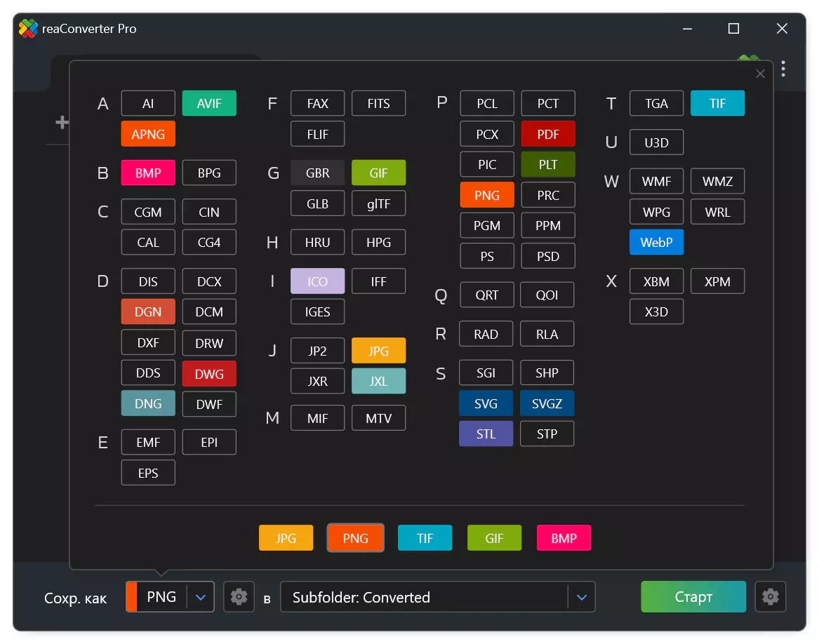819x644 pixels.
Task: Select the CGM format
Action: pyautogui.click(x=148, y=212)
